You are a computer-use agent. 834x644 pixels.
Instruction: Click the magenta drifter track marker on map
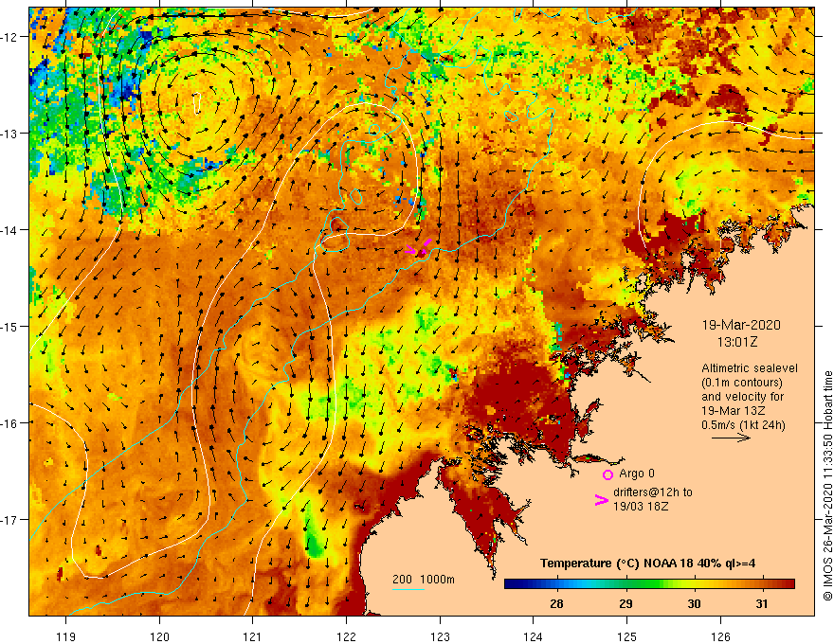(419, 248)
